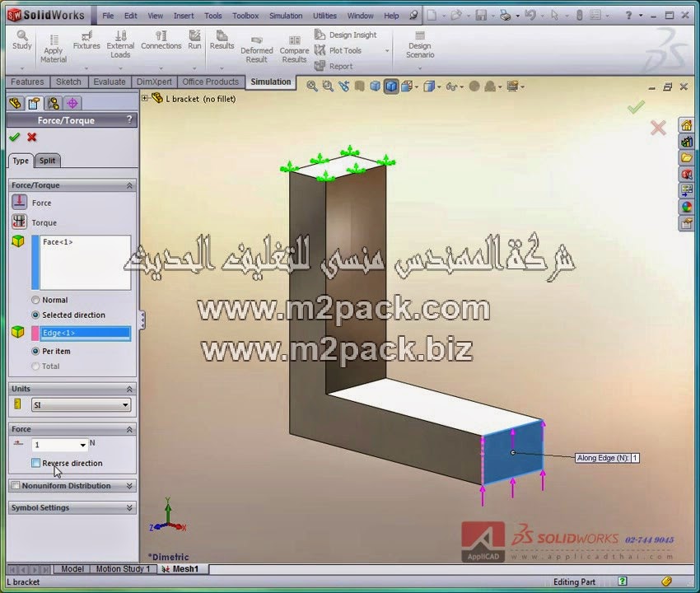Open Design Scenario tool
Viewport: 700px width, 593px height.
420,45
